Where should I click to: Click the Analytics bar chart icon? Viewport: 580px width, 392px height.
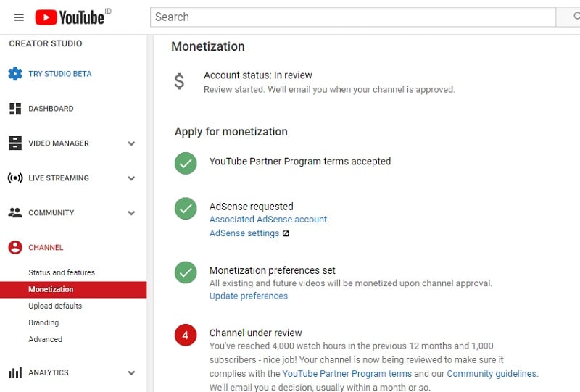[15, 373]
